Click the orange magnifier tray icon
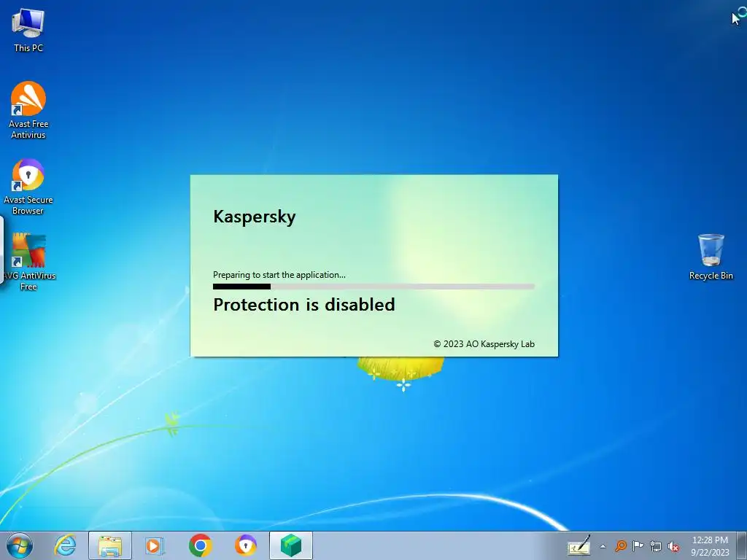 [x=620, y=545]
